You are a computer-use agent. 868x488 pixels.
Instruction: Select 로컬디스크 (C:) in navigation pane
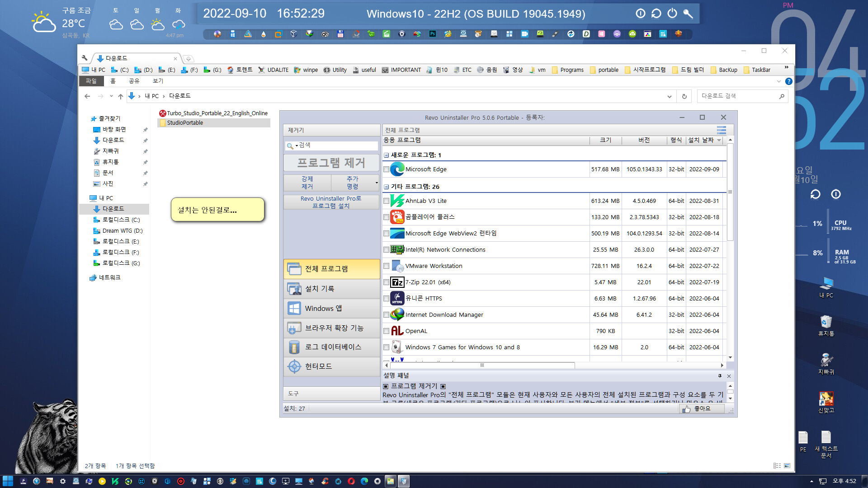(121, 220)
